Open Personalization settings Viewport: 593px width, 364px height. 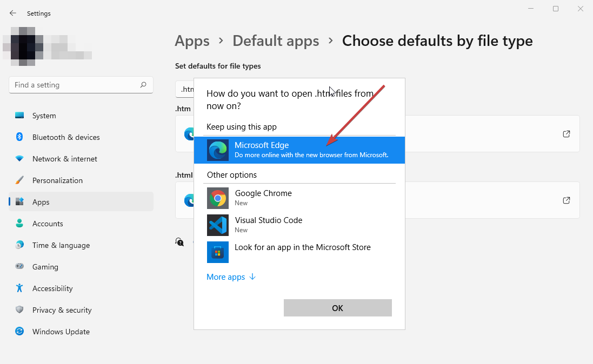(x=19, y=180)
